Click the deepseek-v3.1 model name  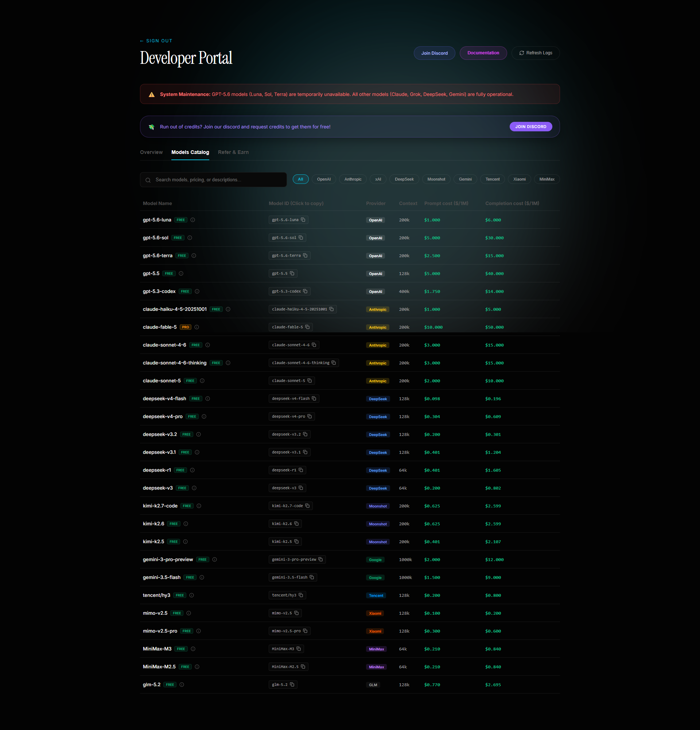click(x=159, y=452)
